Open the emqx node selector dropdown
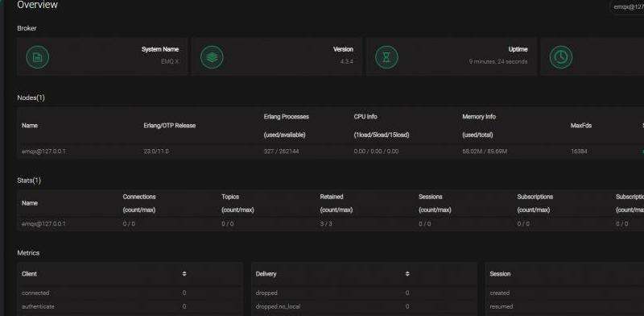Screen dimensions: 644x316 628,7
